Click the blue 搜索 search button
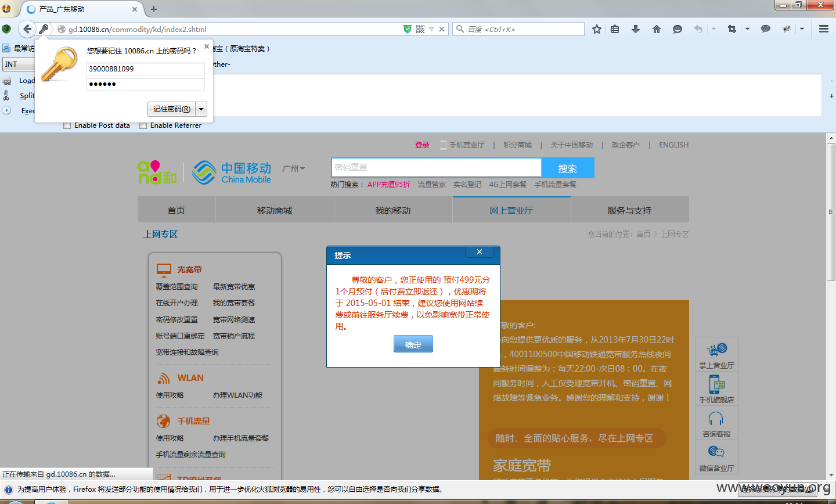This screenshot has height=504, width=836. (x=568, y=168)
